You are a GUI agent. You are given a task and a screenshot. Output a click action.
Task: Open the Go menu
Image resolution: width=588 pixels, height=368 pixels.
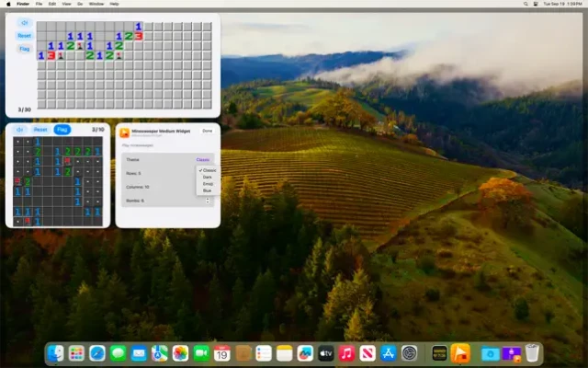point(80,4)
